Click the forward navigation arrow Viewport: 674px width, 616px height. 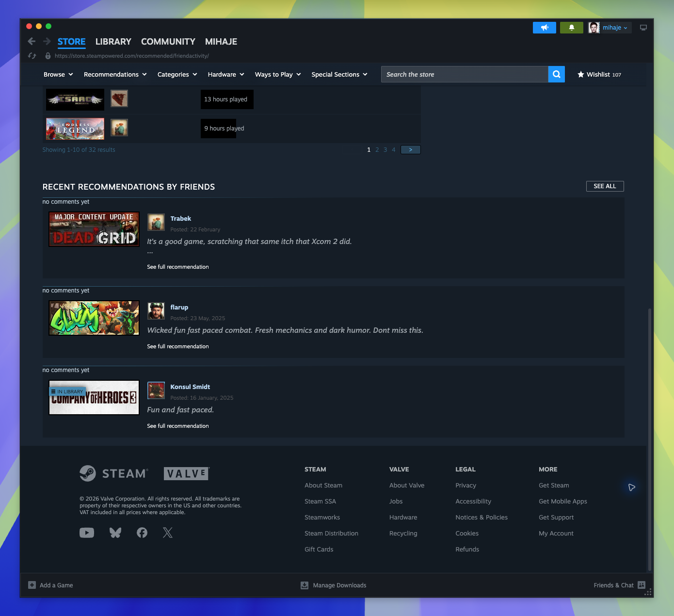pos(47,41)
